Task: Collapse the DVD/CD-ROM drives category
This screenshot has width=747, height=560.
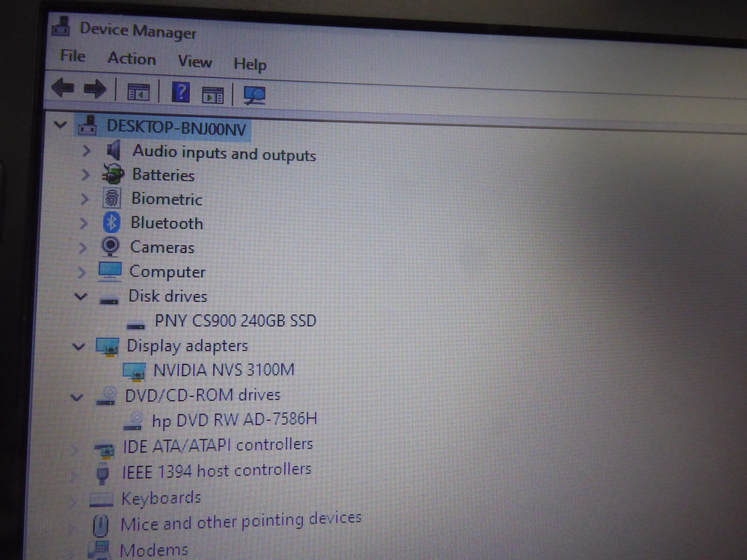Action: pos(77,398)
